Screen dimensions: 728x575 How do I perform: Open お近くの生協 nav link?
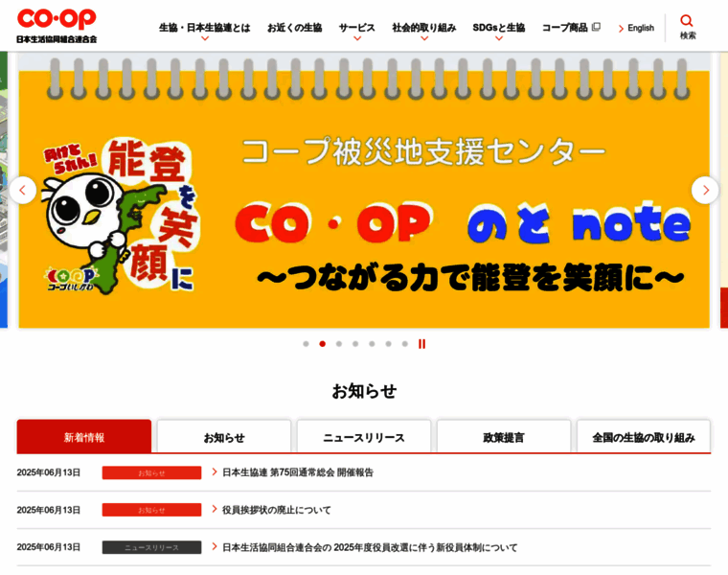click(295, 28)
